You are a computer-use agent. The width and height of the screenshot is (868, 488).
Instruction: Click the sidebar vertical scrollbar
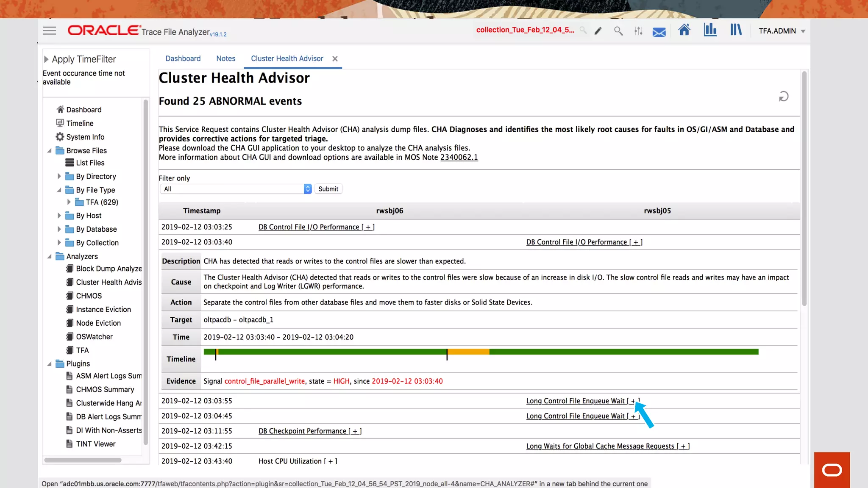(x=146, y=272)
